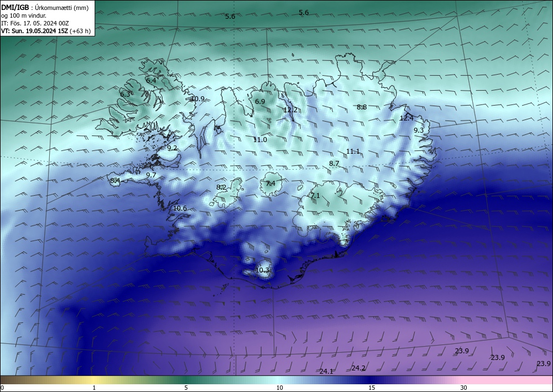
Task: Select the 10.9 precipitable water value
Action: [x=197, y=99]
